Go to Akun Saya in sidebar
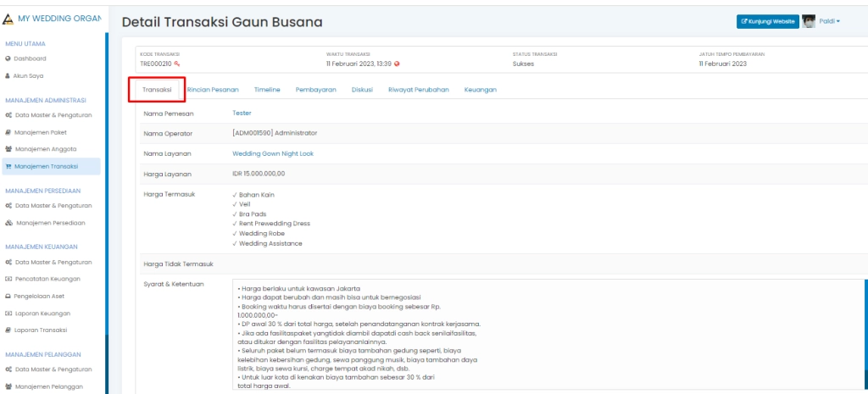 coord(29,75)
